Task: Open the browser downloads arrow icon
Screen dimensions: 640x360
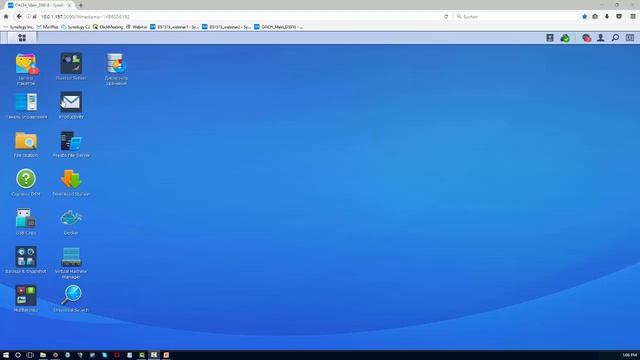Action: 607,16
